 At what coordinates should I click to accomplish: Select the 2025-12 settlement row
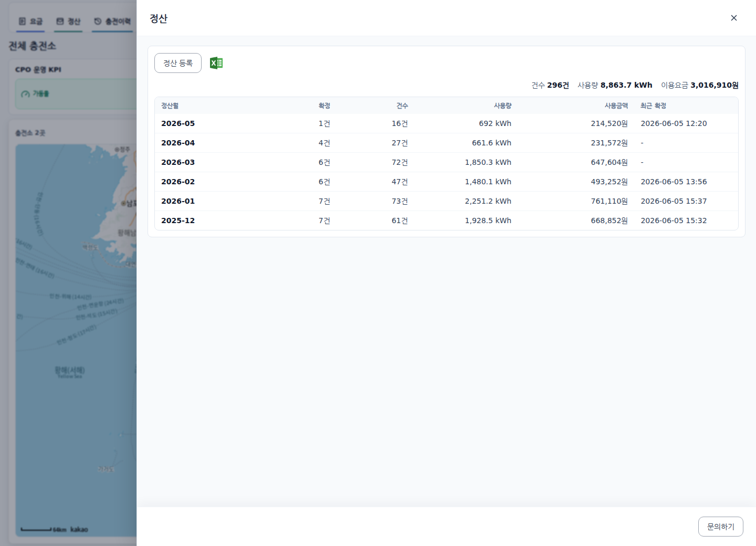pyautogui.click(x=446, y=220)
